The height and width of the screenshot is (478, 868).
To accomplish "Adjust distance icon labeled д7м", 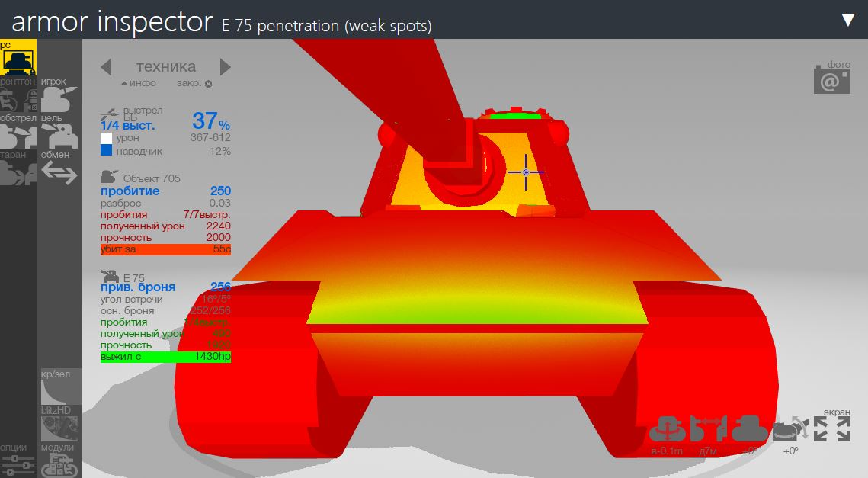I will [709, 429].
